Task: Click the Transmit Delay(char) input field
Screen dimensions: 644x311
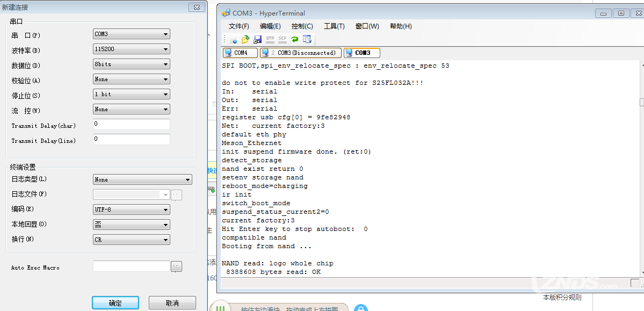Action: (x=132, y=125)
